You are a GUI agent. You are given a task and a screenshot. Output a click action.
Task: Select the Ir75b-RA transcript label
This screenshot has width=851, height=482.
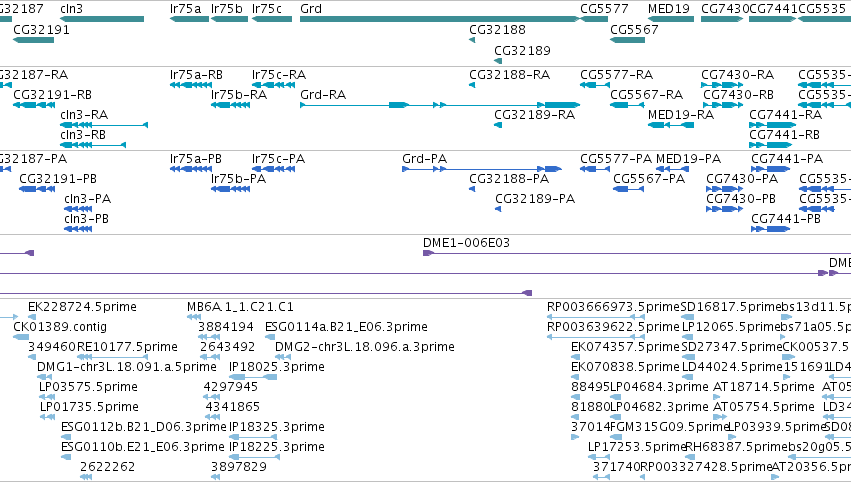coord(239,94)
